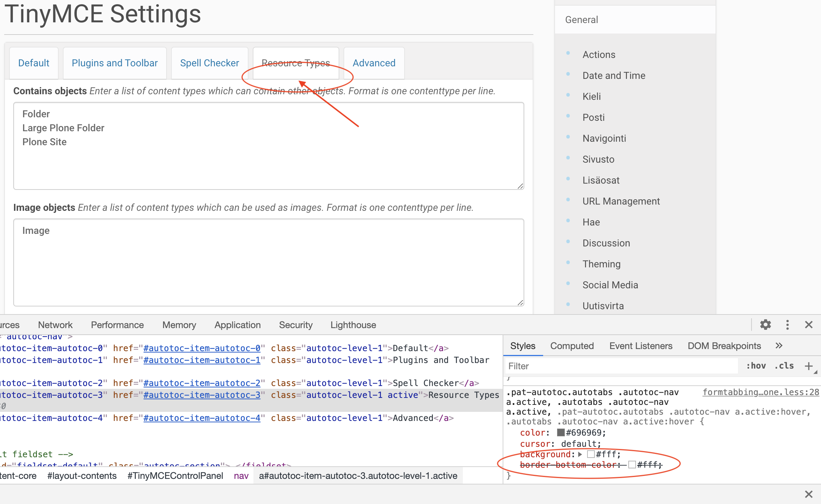The width and height of the screenshot is (821, 504).
Task: Open the Date and Time settings link
Action: point(614,75)
